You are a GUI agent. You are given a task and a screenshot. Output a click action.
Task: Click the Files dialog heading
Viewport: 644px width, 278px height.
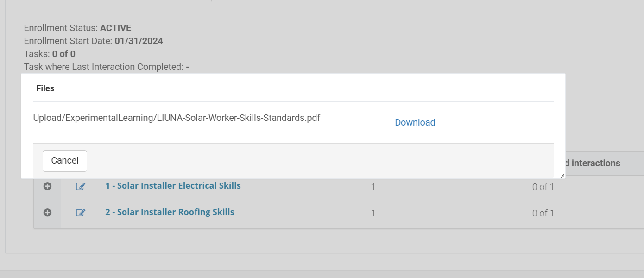tap(45, 88)
